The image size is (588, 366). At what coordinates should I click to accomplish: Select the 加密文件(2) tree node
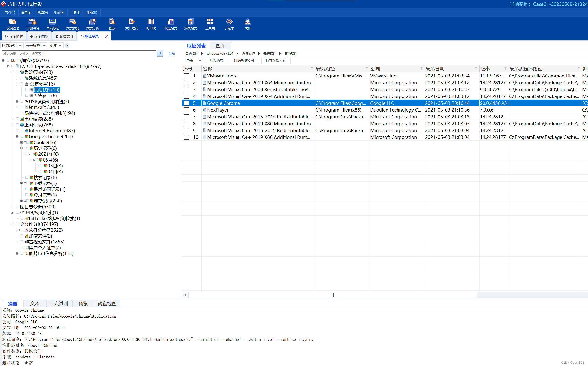point(40,236)
